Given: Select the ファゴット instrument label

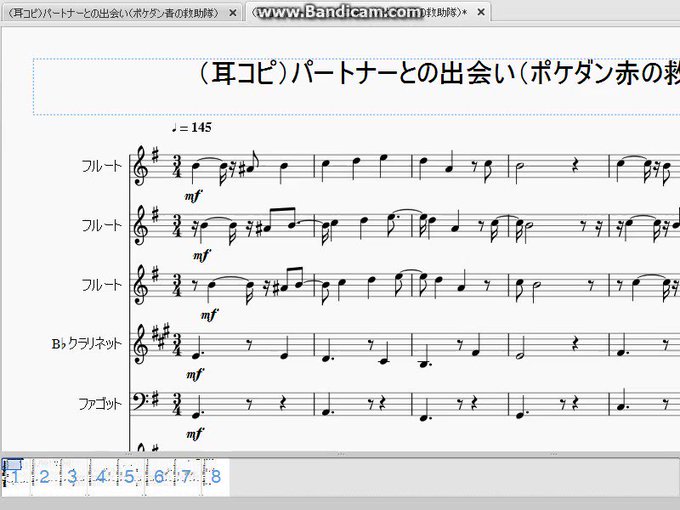Looking at the screenshot, I should tap(100, 404).
